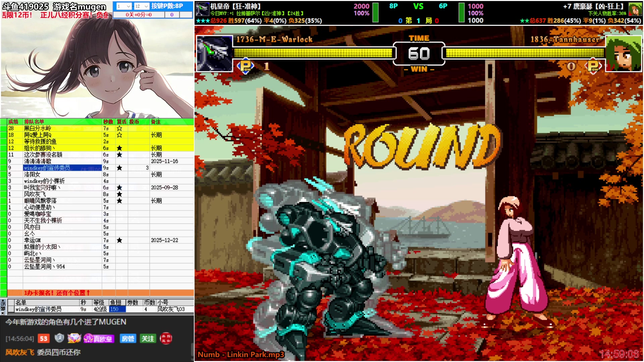Image resolution: width=644 pixels, height=362 pixels.
Task: Click the purple 0 counter field
Action: (x=172, y=15)
